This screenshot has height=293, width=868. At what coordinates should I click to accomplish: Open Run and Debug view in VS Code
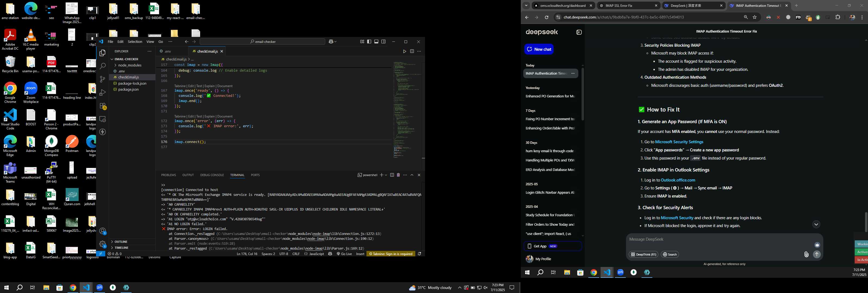(103, 93)
